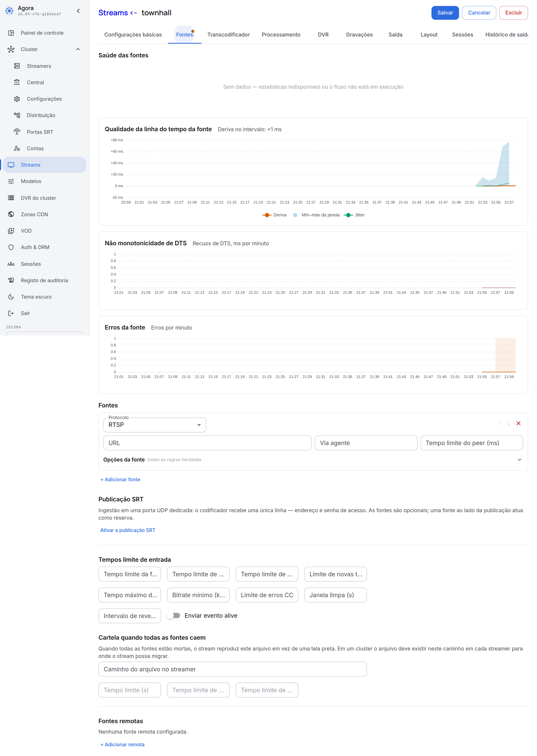
Task: Click the Cancelar button
Action: [479, 13]
